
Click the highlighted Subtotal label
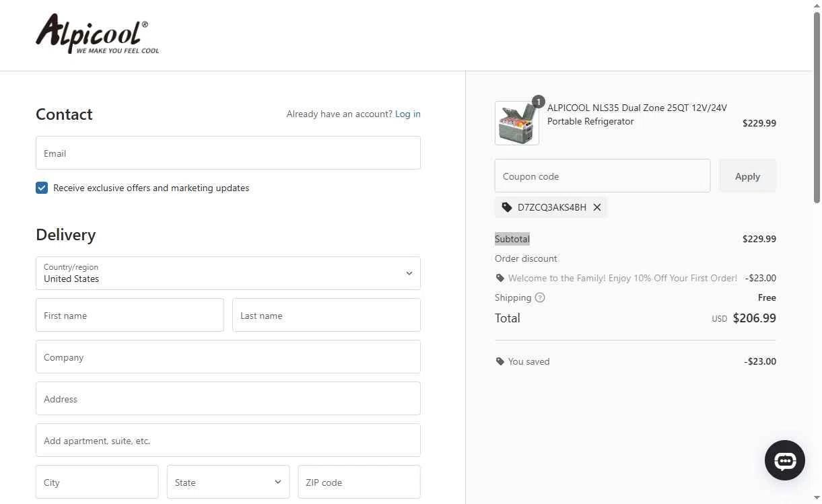pos(512,239)
